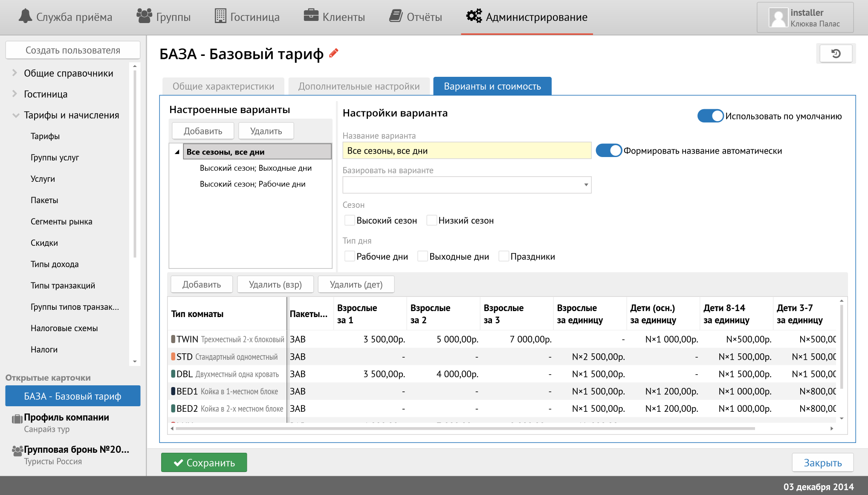Toggle Использовать по умолчанию switch
The image size is (868, 495).
(x=710, y=116)
